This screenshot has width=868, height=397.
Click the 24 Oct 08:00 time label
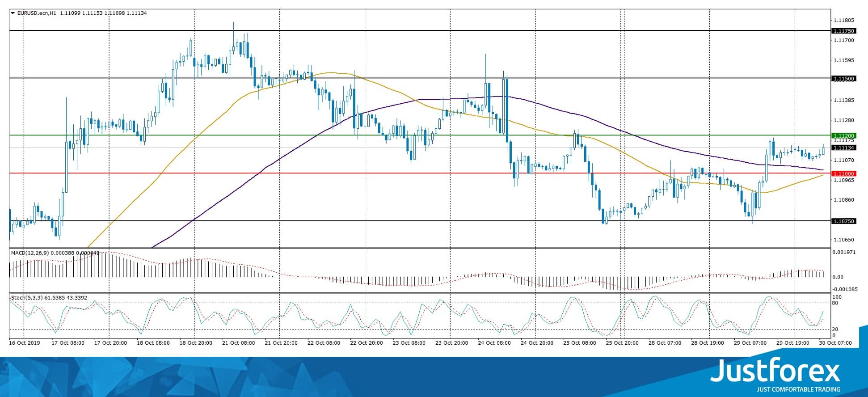494,343
